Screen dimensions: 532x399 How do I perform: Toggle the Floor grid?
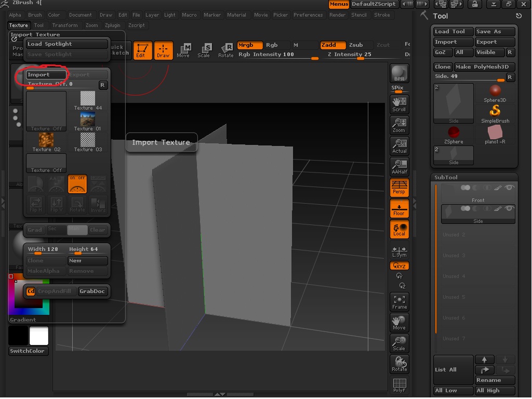[x=400, y=208]
